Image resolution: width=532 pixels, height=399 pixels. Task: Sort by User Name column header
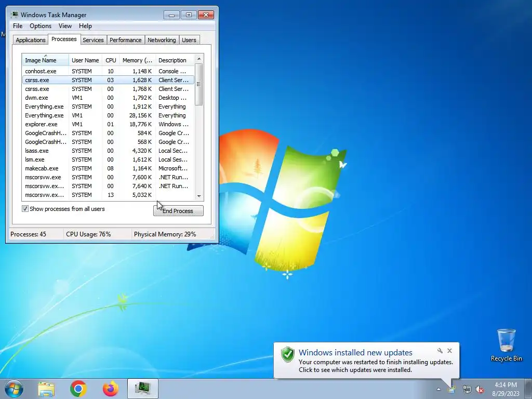[86, 60]
